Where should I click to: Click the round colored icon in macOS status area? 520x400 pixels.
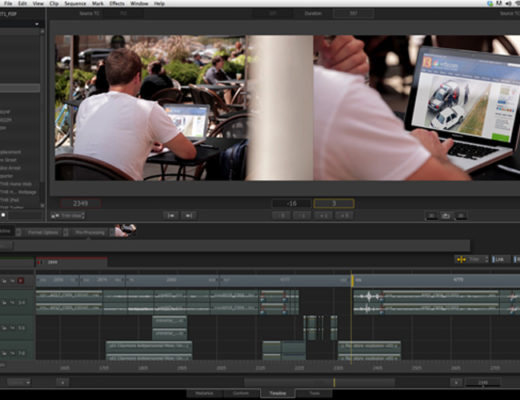[490, 3]
